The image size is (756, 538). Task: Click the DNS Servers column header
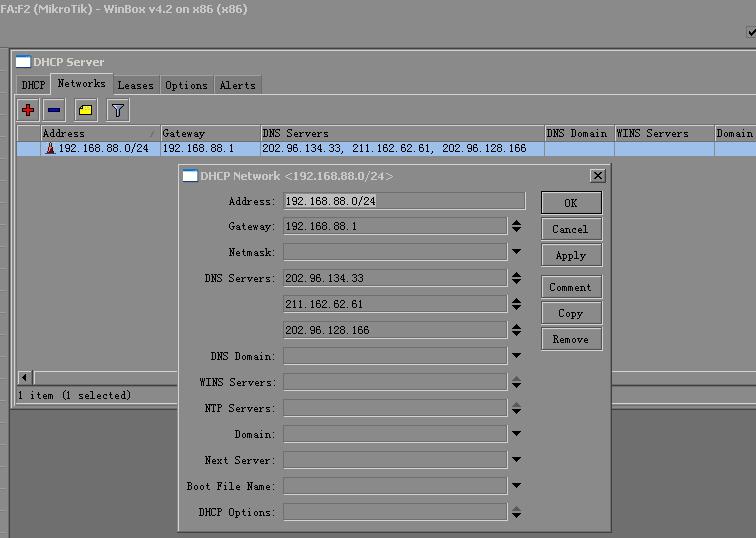point(402,133)
